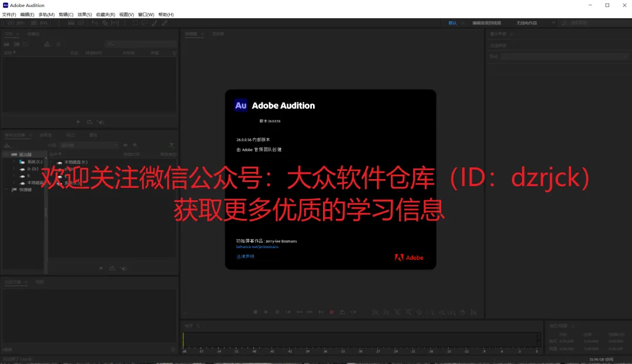Image resolution: width=632 pixels, height=364 pixels.
Task: Expand the 系统 (C:) drive node
Action: click(14, 162)
